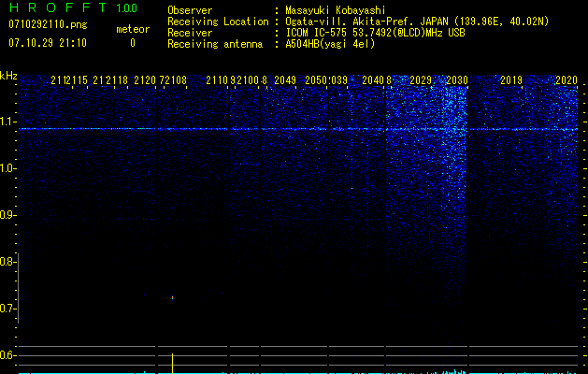Click the "Observer" field label
The width and height of the screenshot is (588, 374).
tap(190, 10)
